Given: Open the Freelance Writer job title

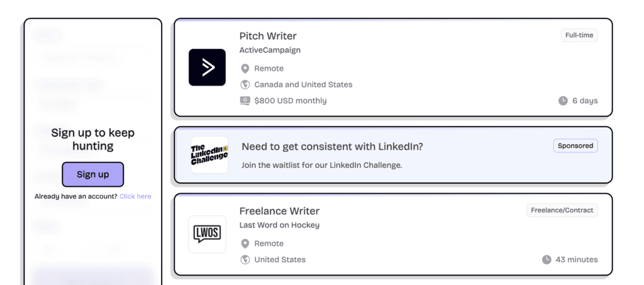Looking at the screenshot, I should [x=279, y=211].
